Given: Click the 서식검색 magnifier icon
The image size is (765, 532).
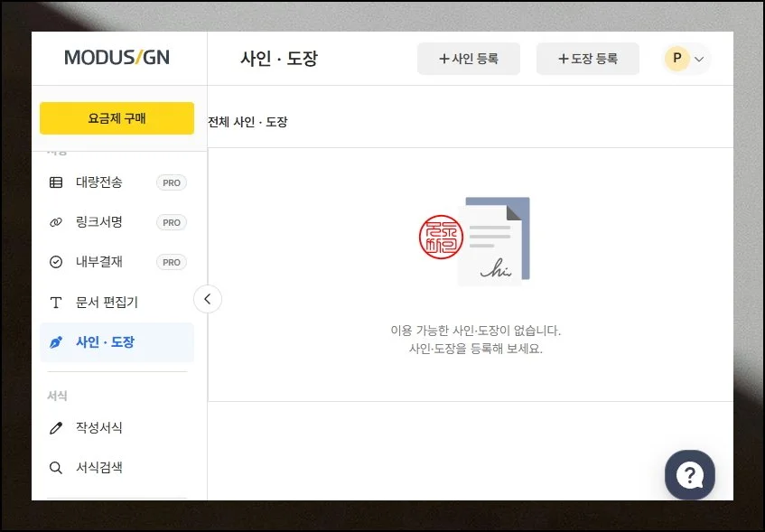Looking at the screenshot, I should (56, 468).
